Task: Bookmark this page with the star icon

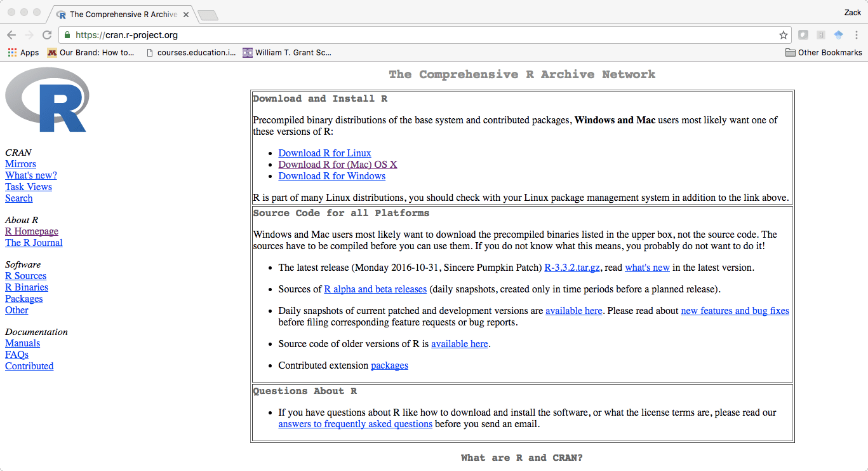Action: [x=784, y=35]
